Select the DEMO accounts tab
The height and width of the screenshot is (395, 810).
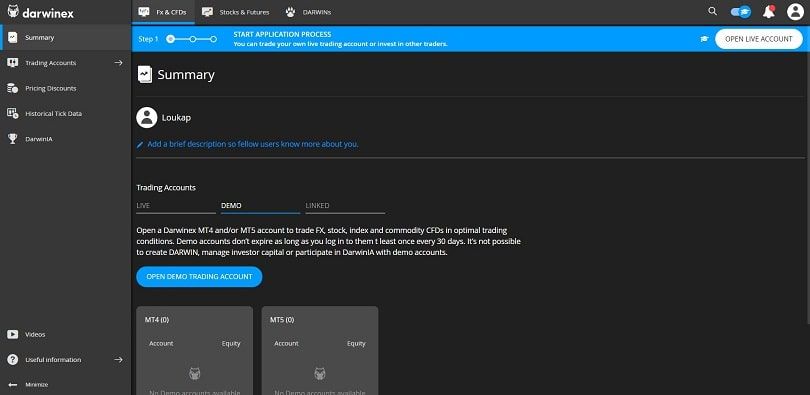click(x=260, y=206)
